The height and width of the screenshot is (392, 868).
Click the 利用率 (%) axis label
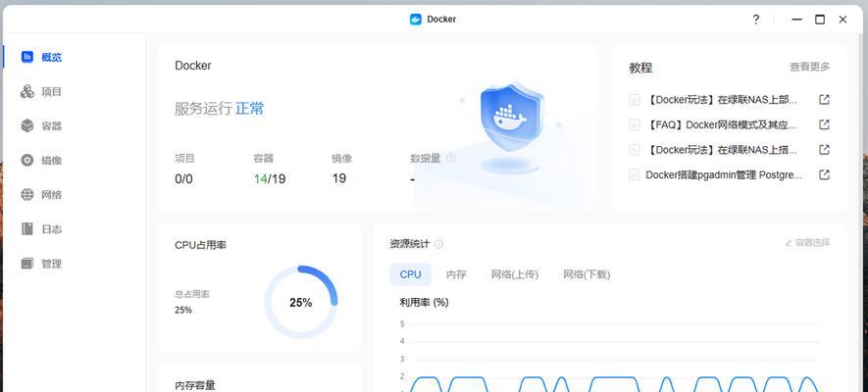pos(424,303)
